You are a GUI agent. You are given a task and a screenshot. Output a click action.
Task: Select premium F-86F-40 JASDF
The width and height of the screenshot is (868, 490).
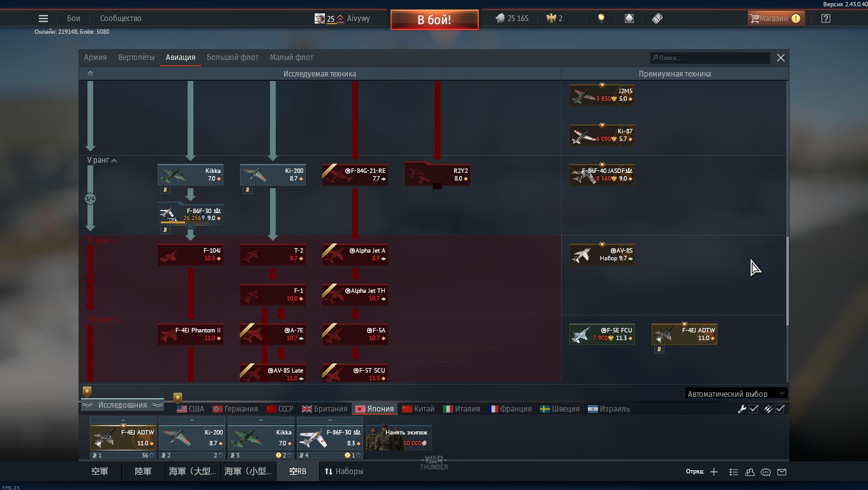click(602, 175)
